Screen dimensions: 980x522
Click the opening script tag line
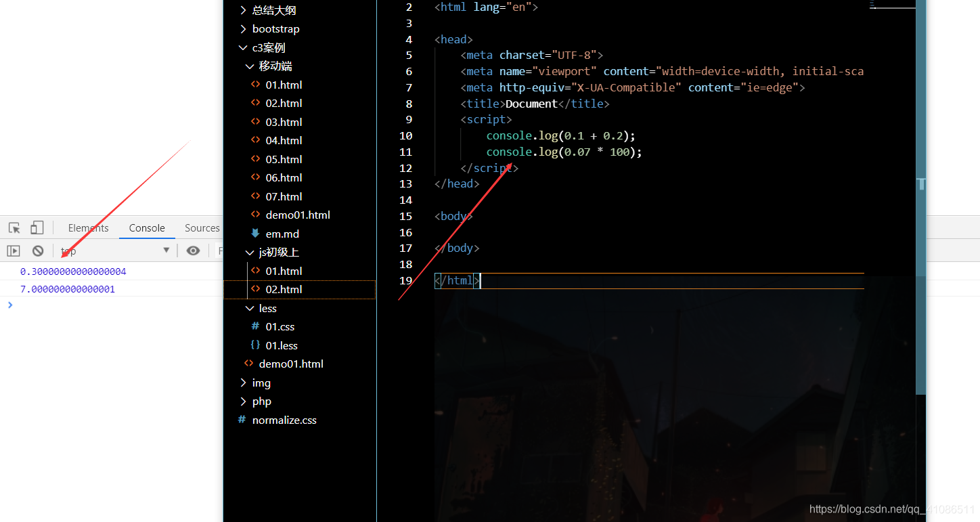click(486, 120)
